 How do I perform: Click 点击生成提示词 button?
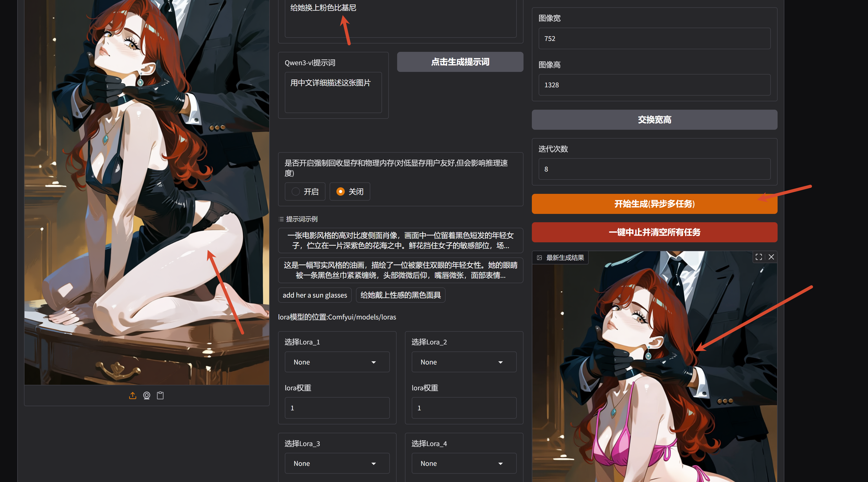pyautogui.click(x=460, y=62)
